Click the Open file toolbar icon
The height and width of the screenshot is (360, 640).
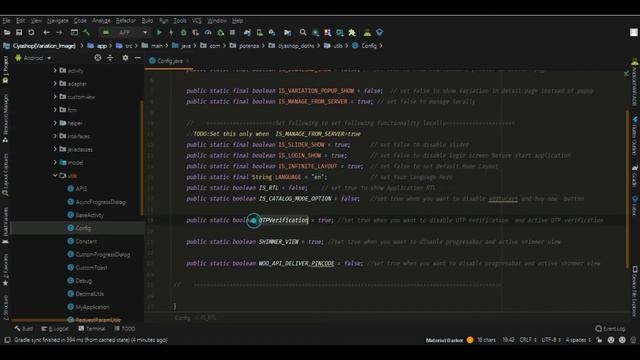7,32
